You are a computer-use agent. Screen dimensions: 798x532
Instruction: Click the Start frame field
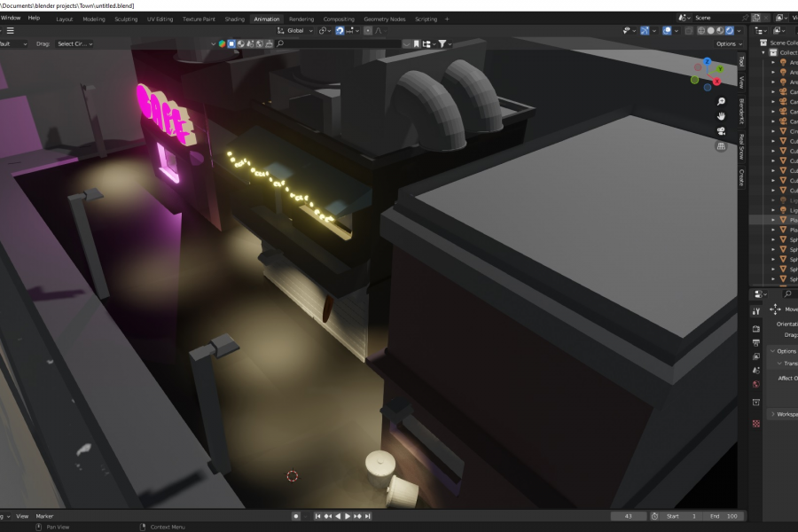681,516
